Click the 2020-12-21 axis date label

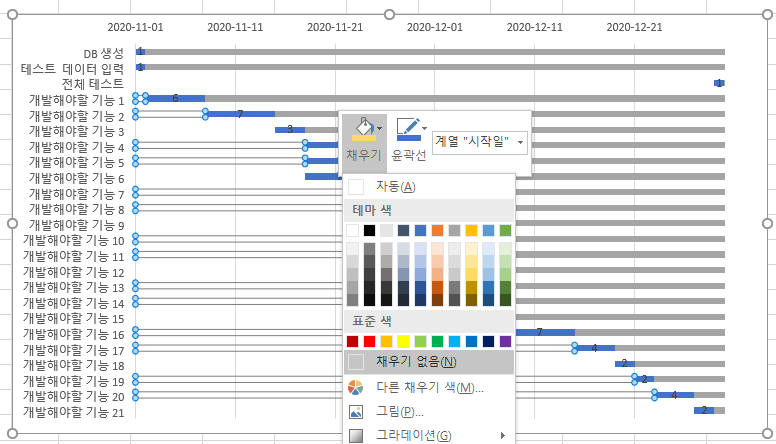tap(634, 27)
